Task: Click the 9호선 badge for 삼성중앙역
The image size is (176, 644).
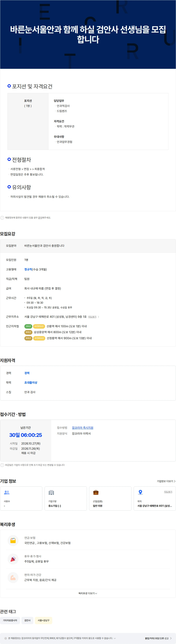Action: (28, 332)
